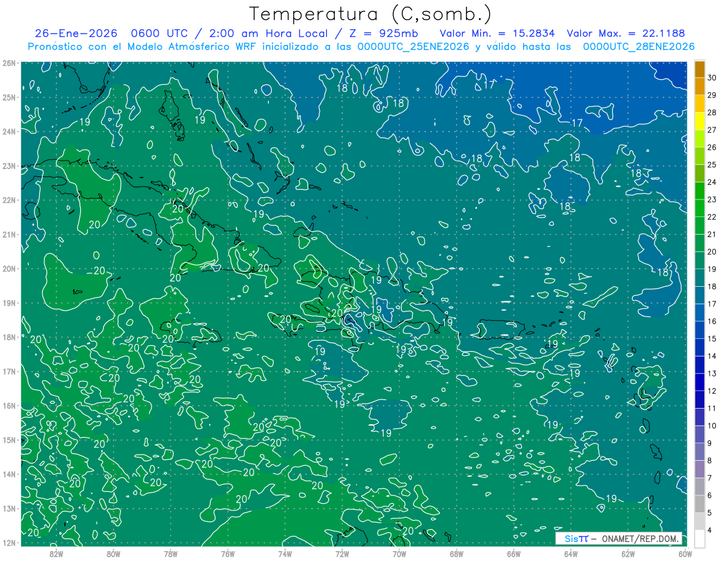Click the 24N latitude axis label
The image size is (728, 562).
click(x=9, y=132)
